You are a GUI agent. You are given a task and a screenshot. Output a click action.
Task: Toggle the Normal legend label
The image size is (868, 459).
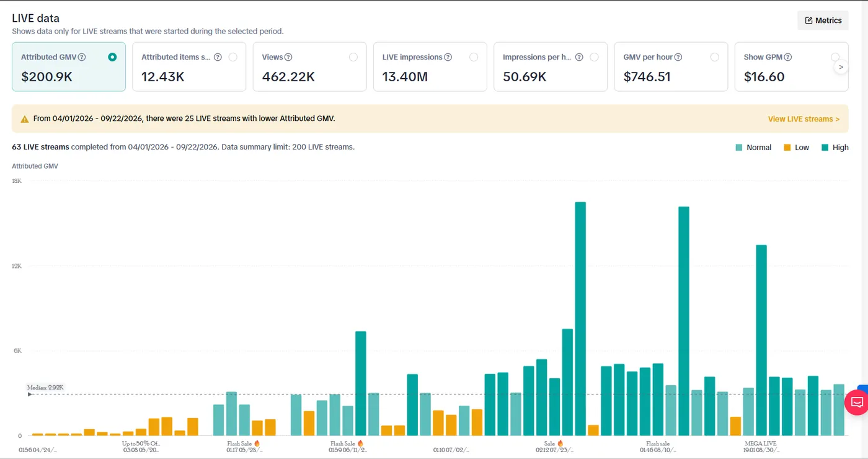coord(759,148)
